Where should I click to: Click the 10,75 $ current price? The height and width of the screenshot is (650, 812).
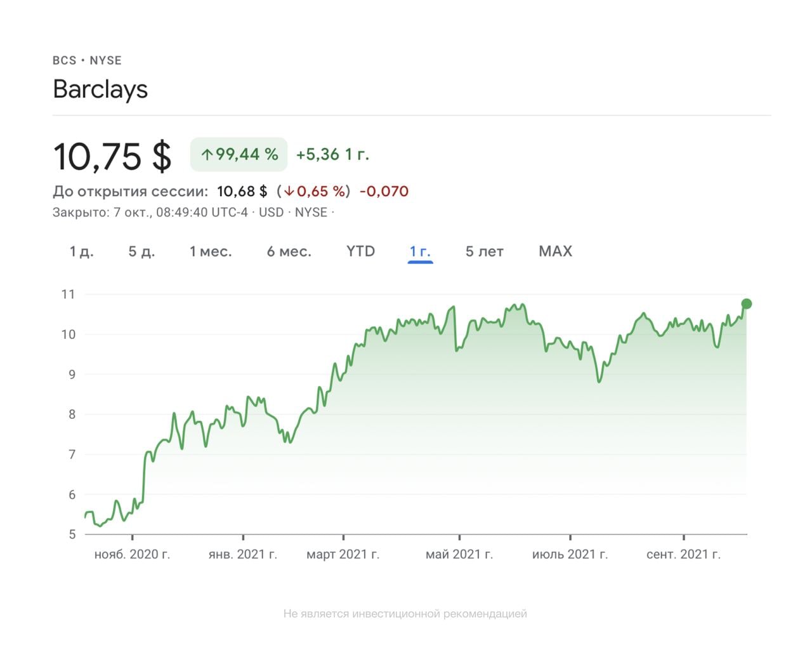coord(112,156)
